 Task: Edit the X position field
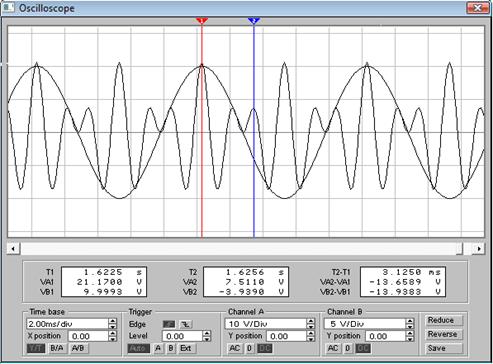click(88, 336)
